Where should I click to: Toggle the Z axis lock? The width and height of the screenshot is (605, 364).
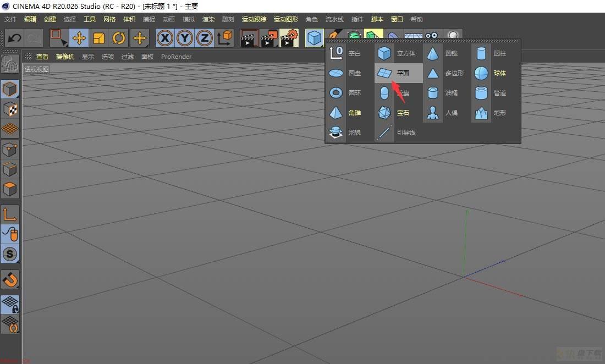[205, 38]
